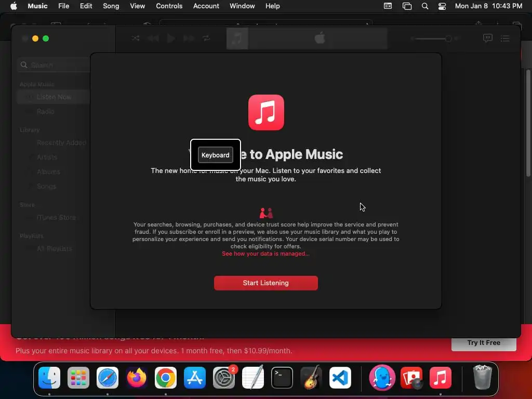
Task: Open the Song menu
Action: coord(111,6)
